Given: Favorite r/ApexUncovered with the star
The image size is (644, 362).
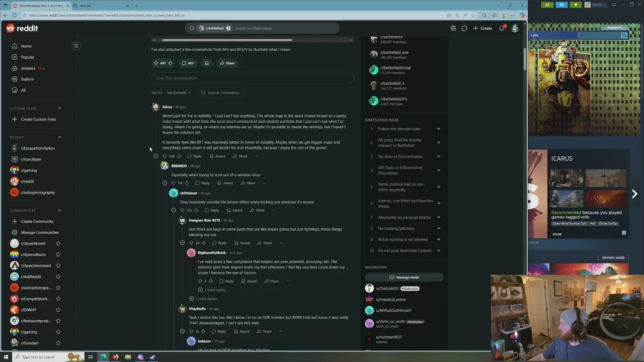Looking at the screenshot, I should (58, 265).
